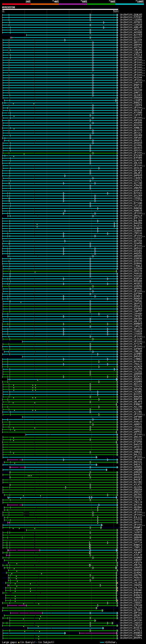The image size is (146, 644).
Task: Click label UniRef100_Q4PM32
Action: click(131, 432)
